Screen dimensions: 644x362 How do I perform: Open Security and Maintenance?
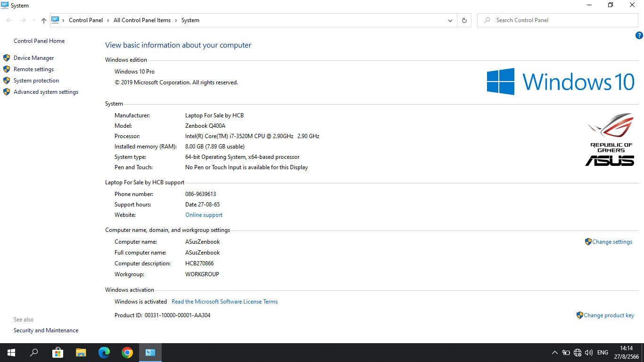[46, 330]
